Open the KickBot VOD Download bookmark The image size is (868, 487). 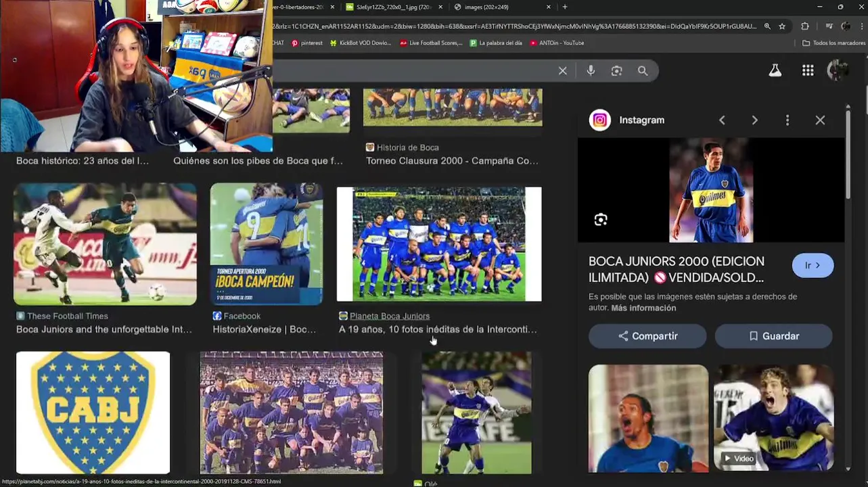(361, 43)
